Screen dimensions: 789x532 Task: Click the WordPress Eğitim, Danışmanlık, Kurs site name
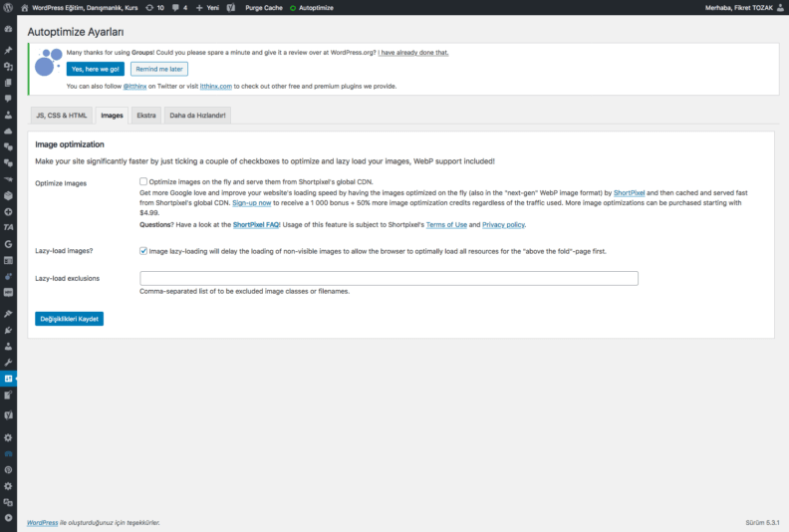(x=85, y=8)
